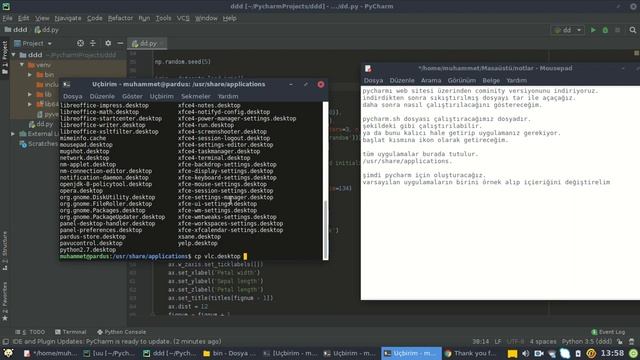Open Search Everywhere magnifier in PyCharm
The height and width of the screenshot is (360, 640).
(x=633, y=30)
